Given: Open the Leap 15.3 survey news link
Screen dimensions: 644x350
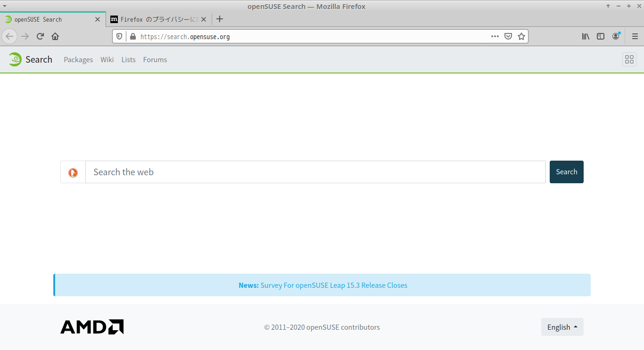Looking at the screenshot, I should point(334,285).
